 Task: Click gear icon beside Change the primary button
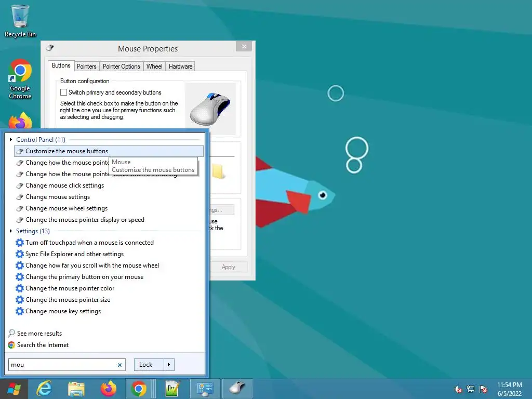[20, 277]
